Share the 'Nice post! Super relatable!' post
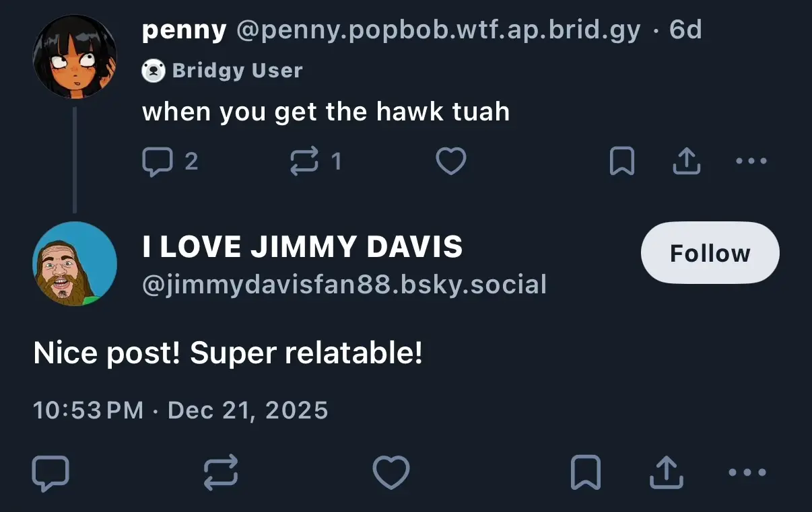The image size is (812, 512). [x=666, y=472]
